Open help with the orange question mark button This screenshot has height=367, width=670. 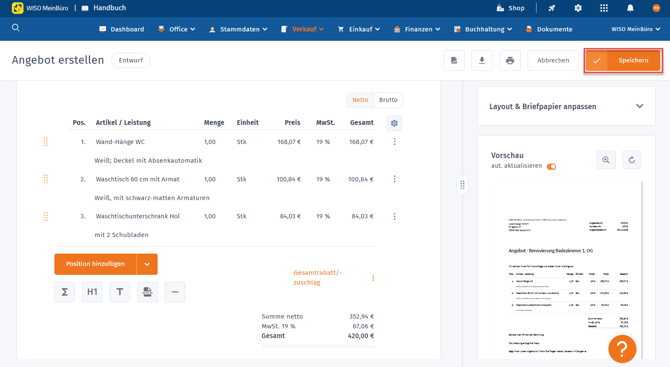[622, 349]
